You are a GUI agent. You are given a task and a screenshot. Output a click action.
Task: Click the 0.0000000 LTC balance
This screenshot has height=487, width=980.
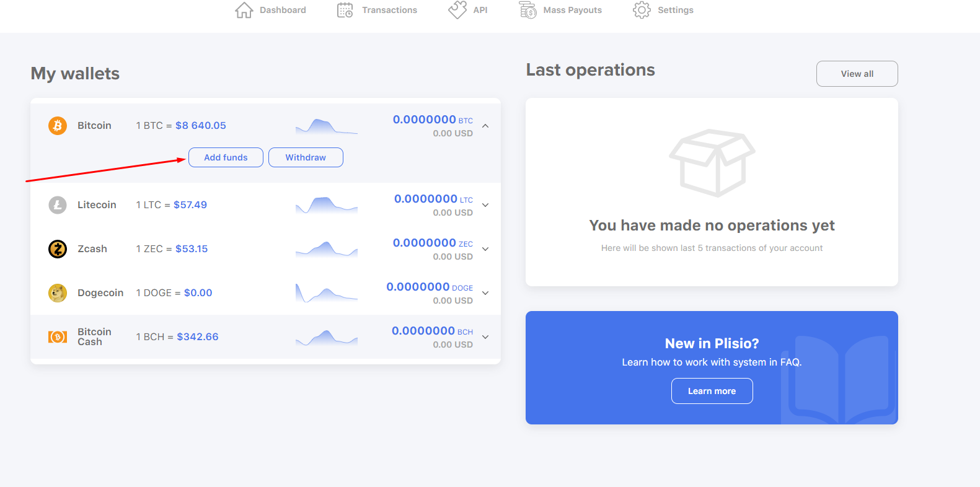(433, 199)
